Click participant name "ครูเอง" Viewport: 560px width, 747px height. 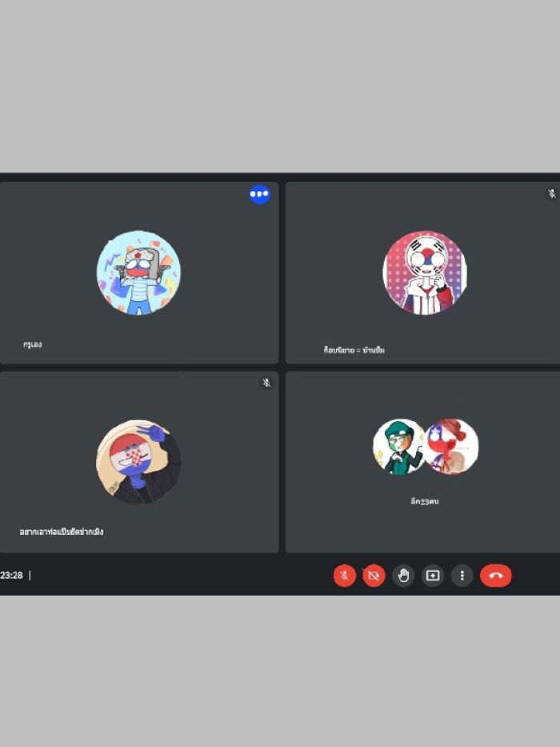pos(33,344)
